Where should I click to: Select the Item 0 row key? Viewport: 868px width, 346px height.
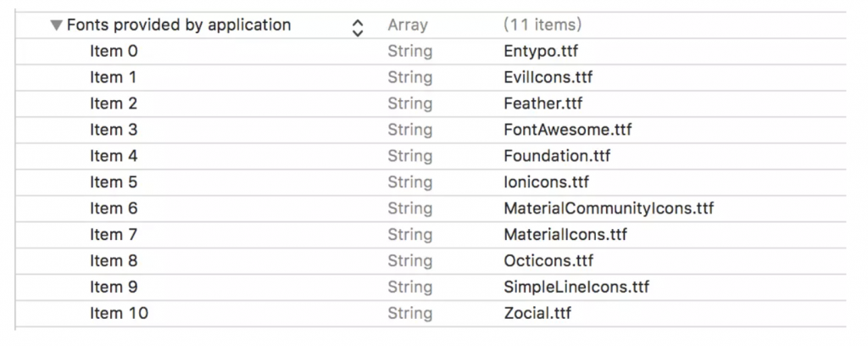click(114, 51)
